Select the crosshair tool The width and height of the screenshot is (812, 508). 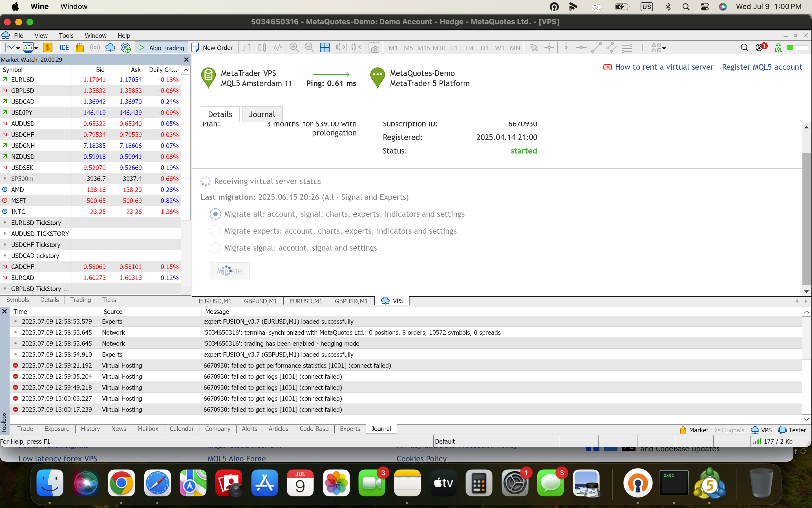pos(549,48)
